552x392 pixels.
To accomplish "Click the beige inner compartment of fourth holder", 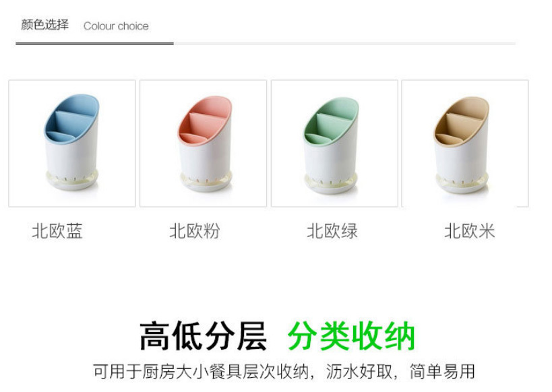I will click(462, 121).
